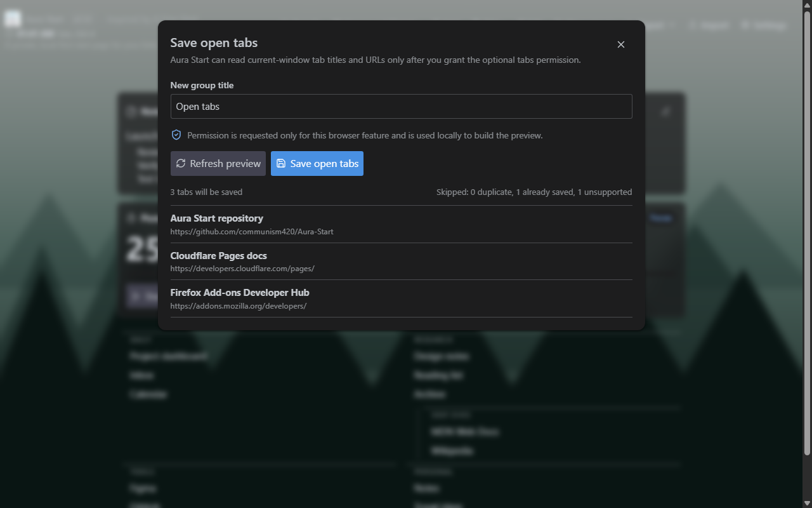This screenshot has width=812, height=508.
Task: Click the Refresh preview button
Action: 218,163
